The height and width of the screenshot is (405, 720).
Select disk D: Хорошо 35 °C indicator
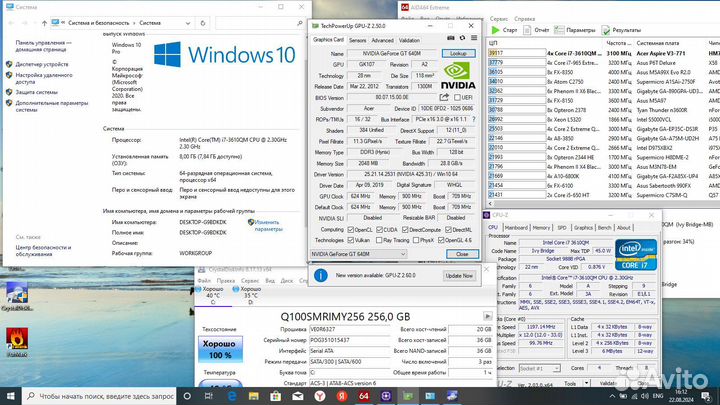[248, 295]
